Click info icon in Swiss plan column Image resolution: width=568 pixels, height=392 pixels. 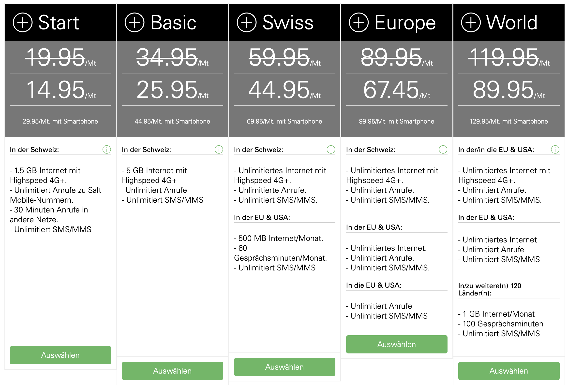pyautogui.click(x=331, y=149)
